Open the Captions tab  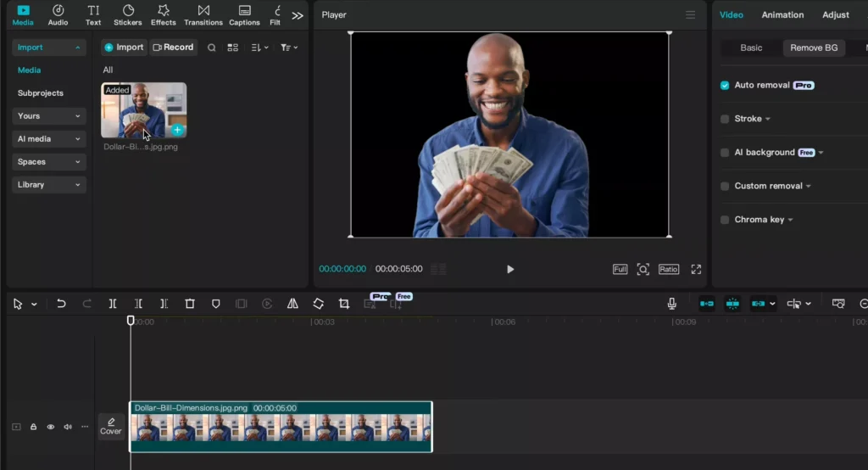pos(244,15)
